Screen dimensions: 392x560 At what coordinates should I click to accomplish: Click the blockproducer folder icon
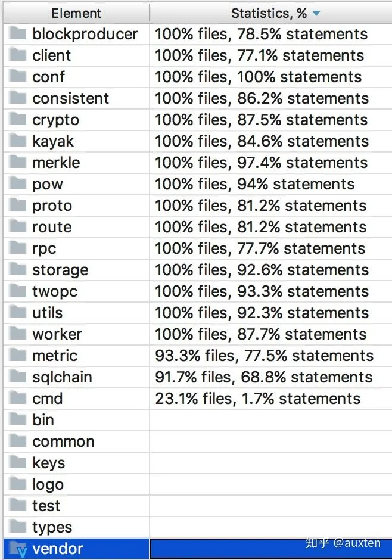tap(18, 34)
